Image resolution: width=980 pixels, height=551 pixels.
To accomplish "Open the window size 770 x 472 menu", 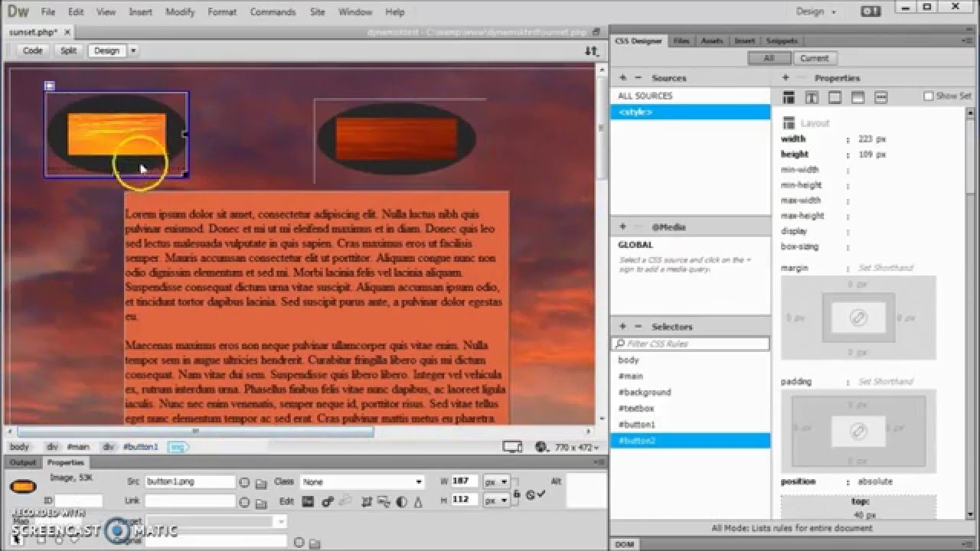I will pyautogui.click(x=576, y=447).
